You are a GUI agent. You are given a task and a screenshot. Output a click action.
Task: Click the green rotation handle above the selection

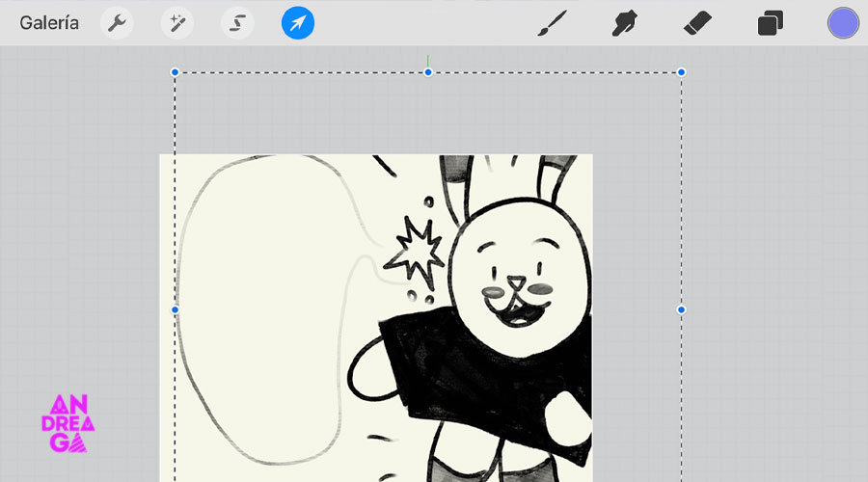(x=428, y=59)
